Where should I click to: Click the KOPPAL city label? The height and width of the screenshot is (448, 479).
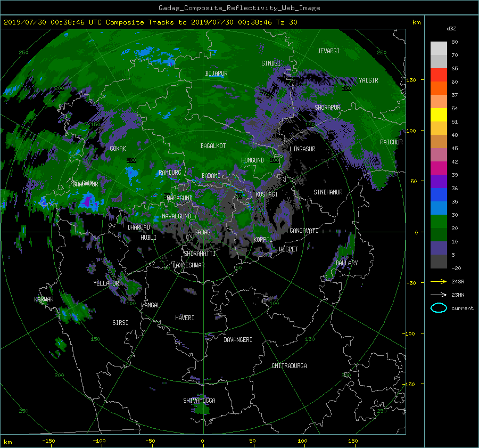point(263,239)
